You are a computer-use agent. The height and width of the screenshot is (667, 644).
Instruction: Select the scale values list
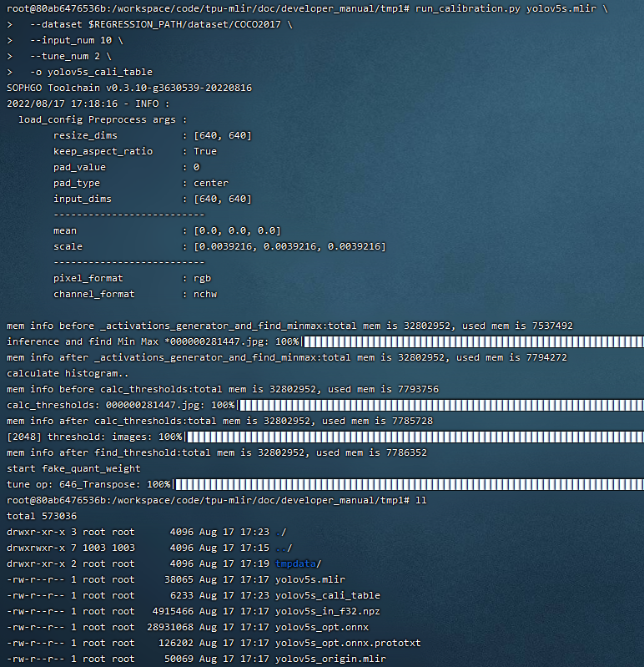click(x=289, y=246)
